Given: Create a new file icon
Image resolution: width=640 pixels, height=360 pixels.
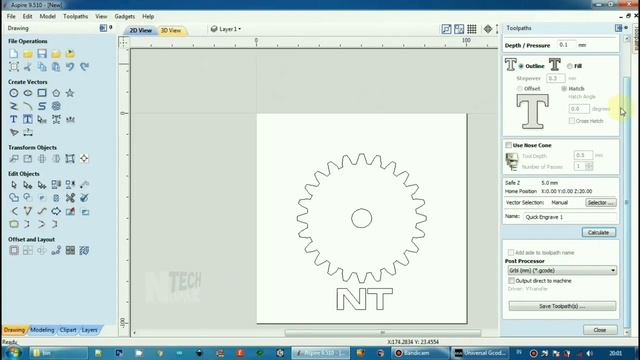Looking at the screenshot, I should click(13, 54).
